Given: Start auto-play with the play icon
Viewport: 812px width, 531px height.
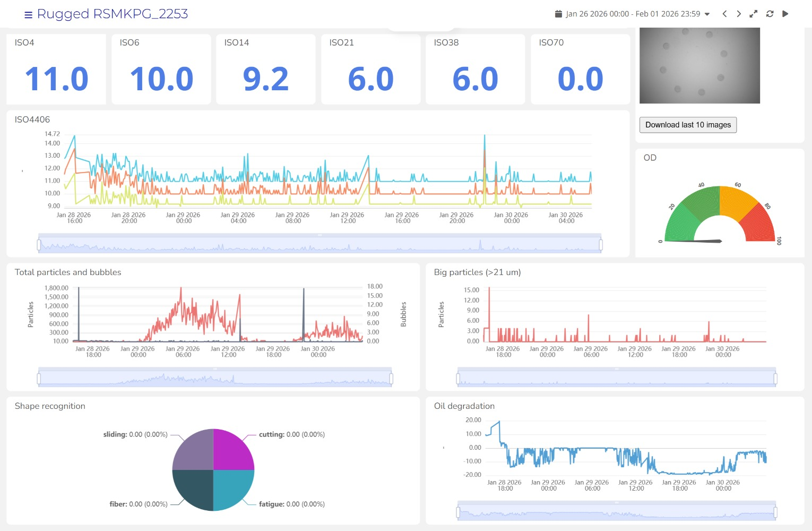Looking at the screenshot, I should 785,14.
